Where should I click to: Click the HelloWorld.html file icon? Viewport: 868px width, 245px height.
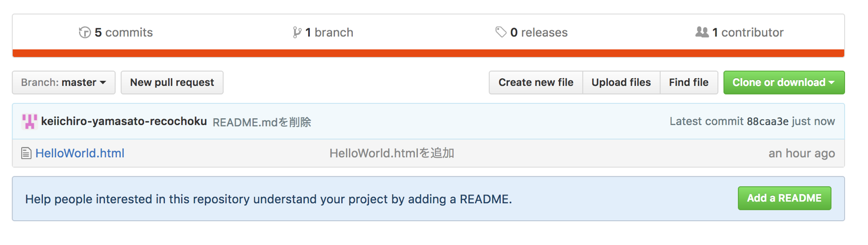(x=26, y=153)
